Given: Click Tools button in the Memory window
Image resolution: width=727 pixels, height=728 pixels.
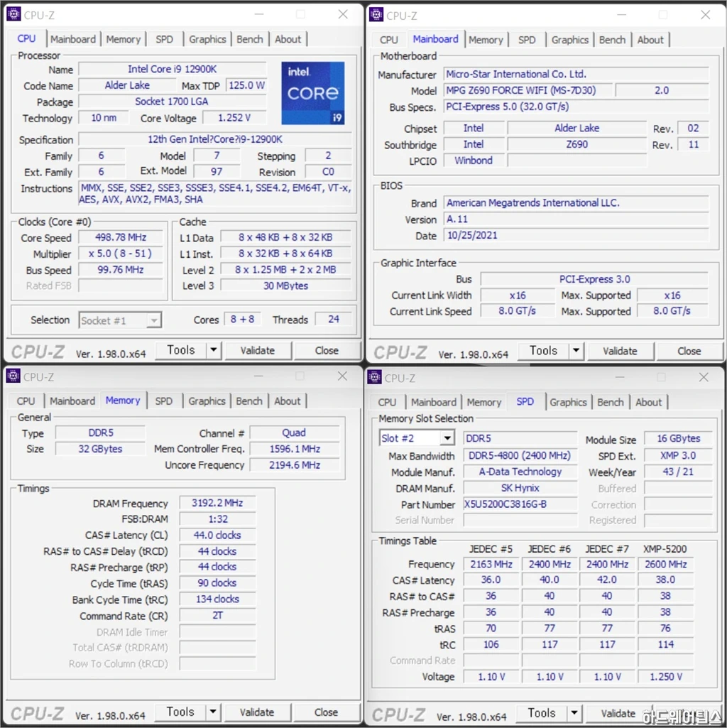Looking at the screenshot, I should (180, 712).
